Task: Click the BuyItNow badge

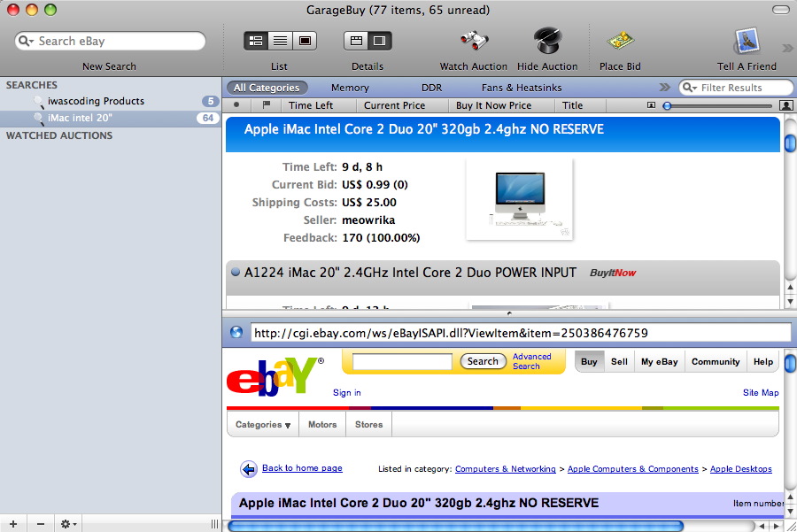Action: click(x=613, y=273)
